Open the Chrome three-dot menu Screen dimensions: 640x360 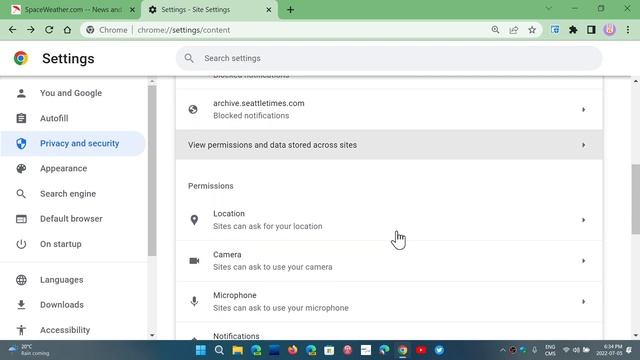[628, 30]
